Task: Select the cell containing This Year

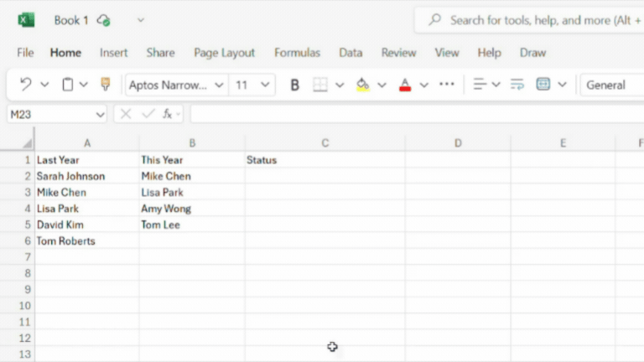Action: 192,160
